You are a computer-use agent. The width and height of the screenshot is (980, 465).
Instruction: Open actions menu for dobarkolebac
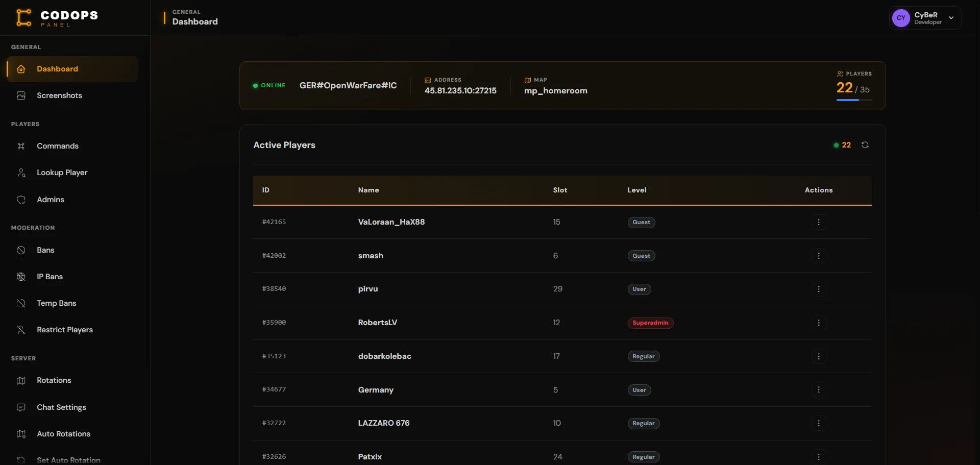coord(819,356)
